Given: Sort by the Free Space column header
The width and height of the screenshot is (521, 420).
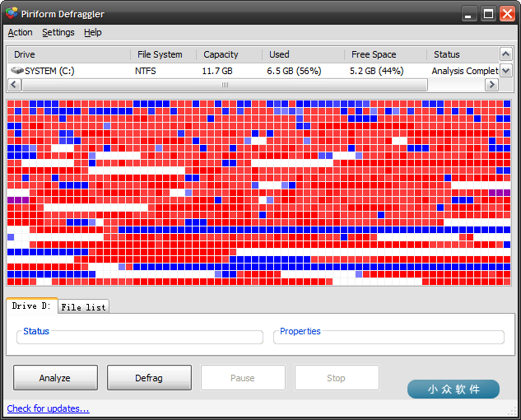Looking at the screenshot, I should (x=373, y=54).
